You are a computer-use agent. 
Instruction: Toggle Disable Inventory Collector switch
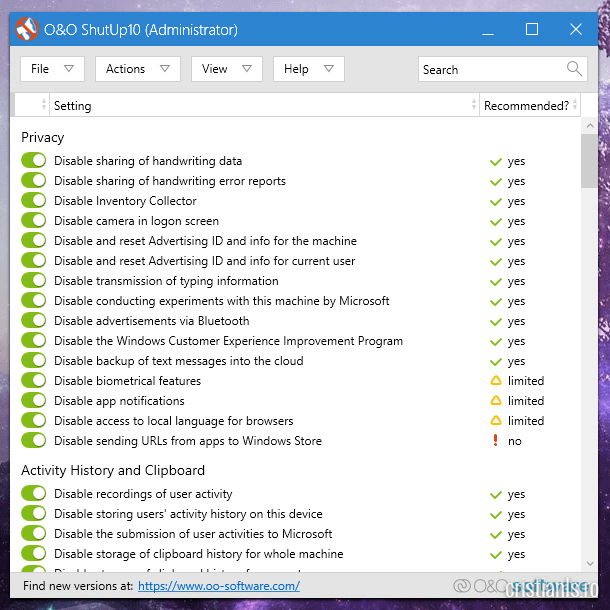point(33,200)
